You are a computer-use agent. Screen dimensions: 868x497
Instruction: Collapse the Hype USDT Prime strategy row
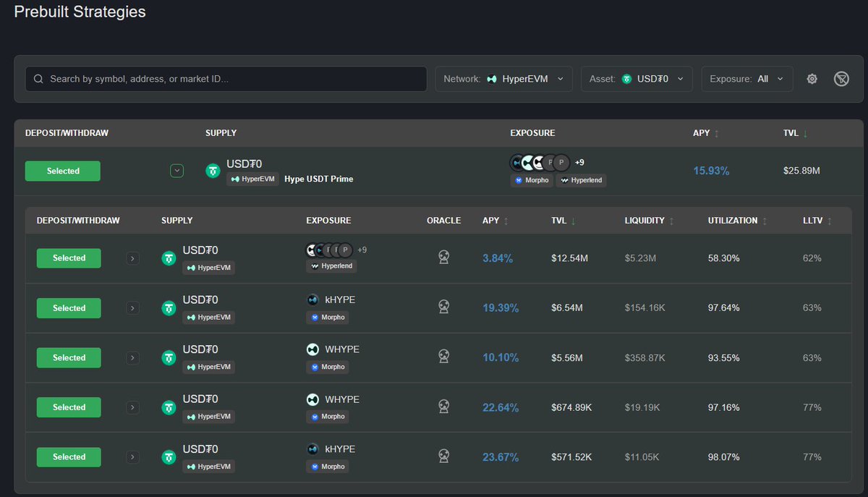click(177, 171)
